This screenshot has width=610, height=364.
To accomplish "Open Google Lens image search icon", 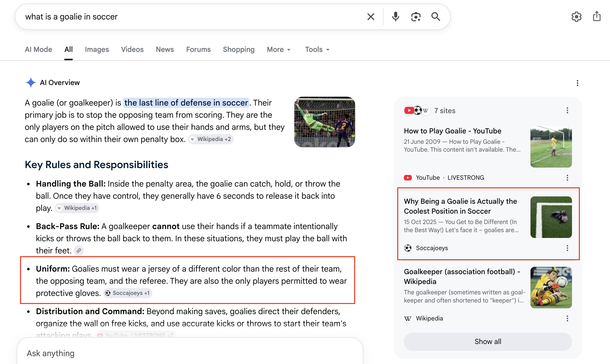I will pyautogui.click(x=416, y=17).
